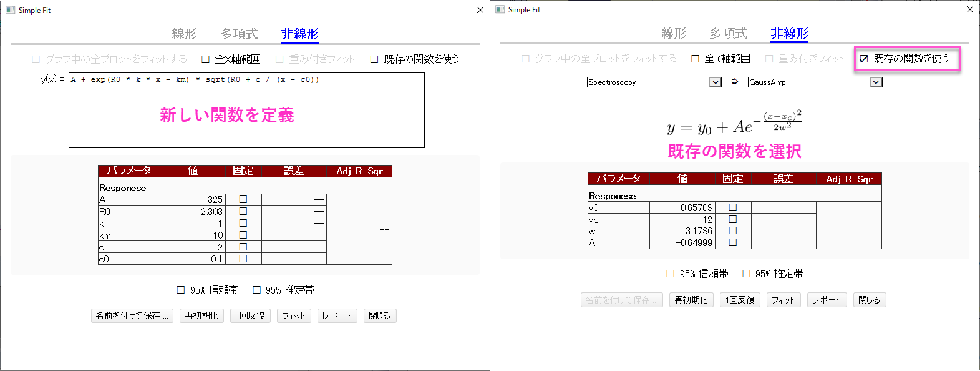
Task: Click レポート button in right window
Action: pyautogui.click(x=827, y=300)
